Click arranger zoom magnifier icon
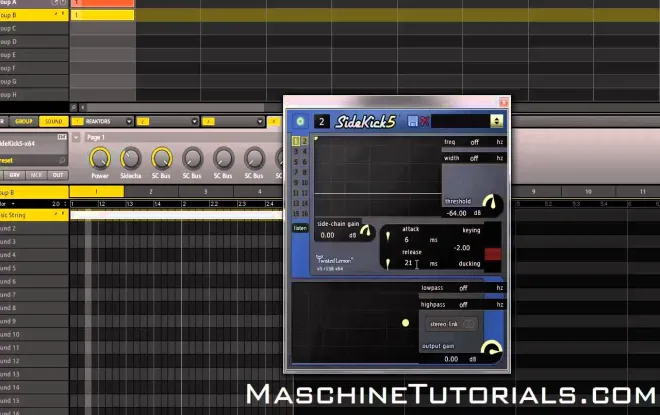The height and width of the screenshot is (415, 660). tap(74, 108)
